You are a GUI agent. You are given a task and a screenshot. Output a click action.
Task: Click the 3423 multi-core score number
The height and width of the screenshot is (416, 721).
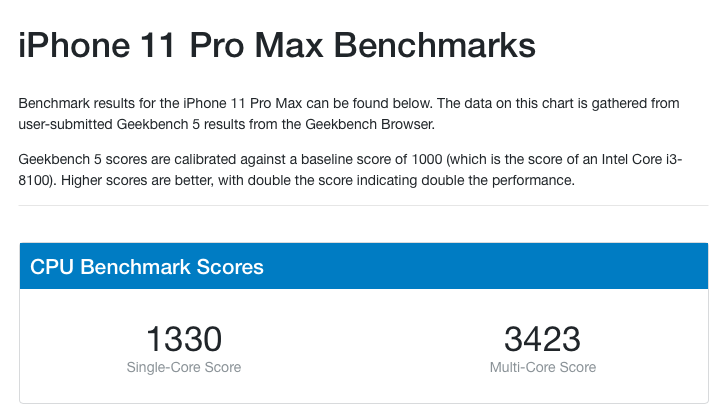543,339
